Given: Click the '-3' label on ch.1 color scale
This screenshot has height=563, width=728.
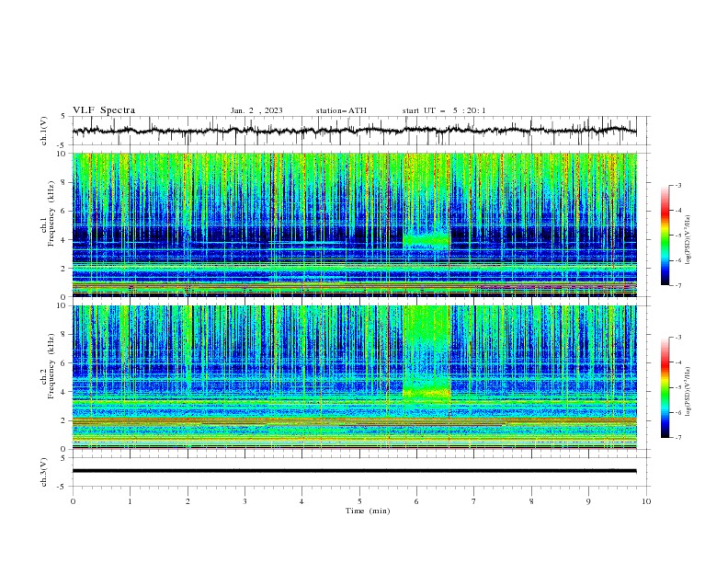Looking at the screenshot, I should [677, 185].
